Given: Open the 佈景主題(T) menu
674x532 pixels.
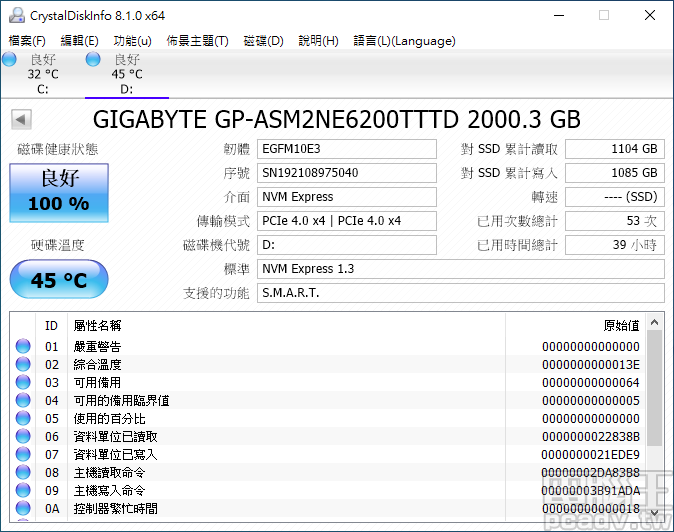Looking at the screenshot, I should [x=197, y=41].
